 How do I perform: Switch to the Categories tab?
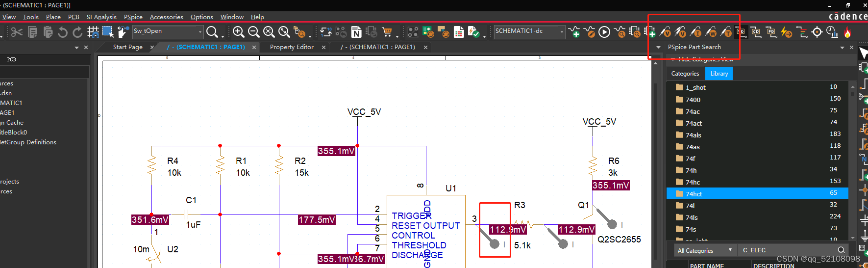(x=685, y=74)
